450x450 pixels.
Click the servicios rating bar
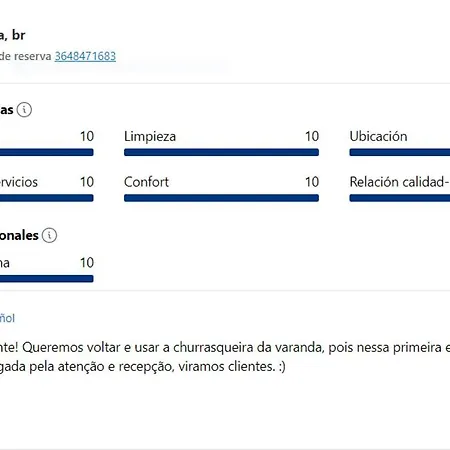(47, 198)
